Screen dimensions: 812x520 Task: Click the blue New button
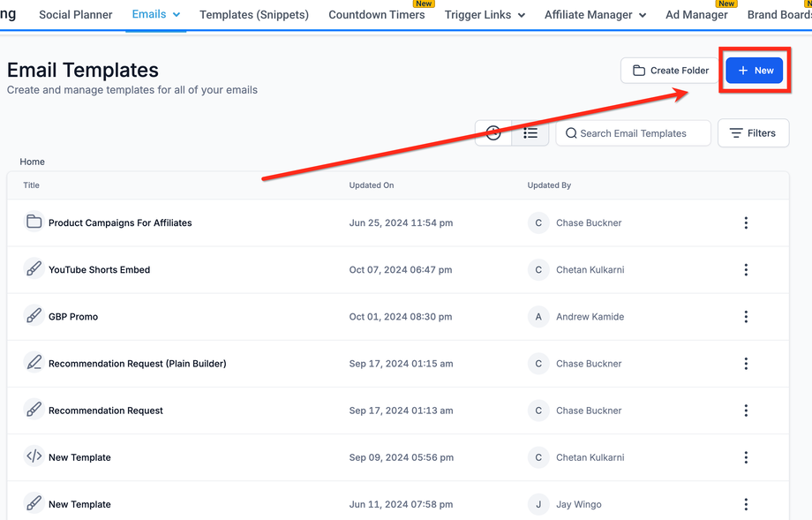pos(755,71)
